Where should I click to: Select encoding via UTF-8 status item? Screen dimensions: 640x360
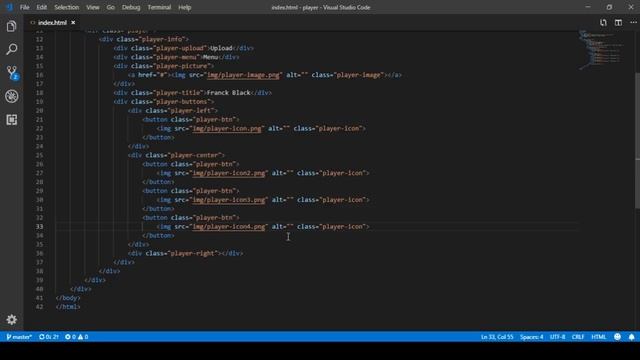click(558, 337)
